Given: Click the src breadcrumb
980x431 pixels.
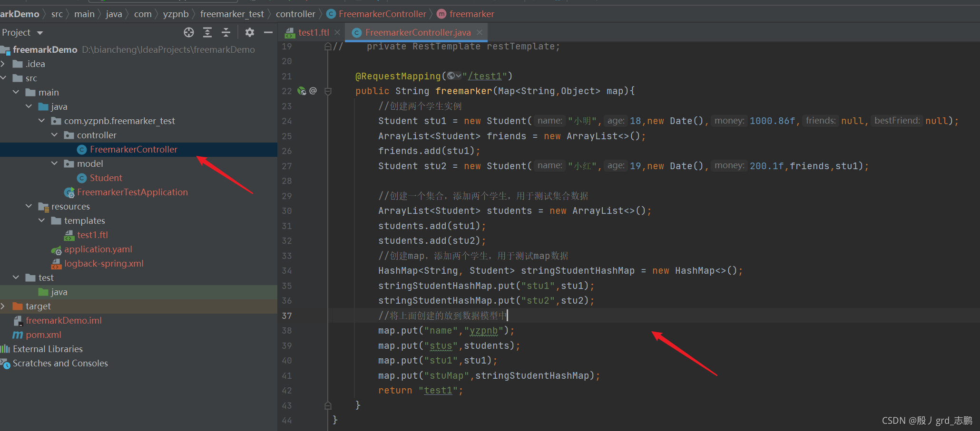Looking at the screenshot, I should click(57, 14).
